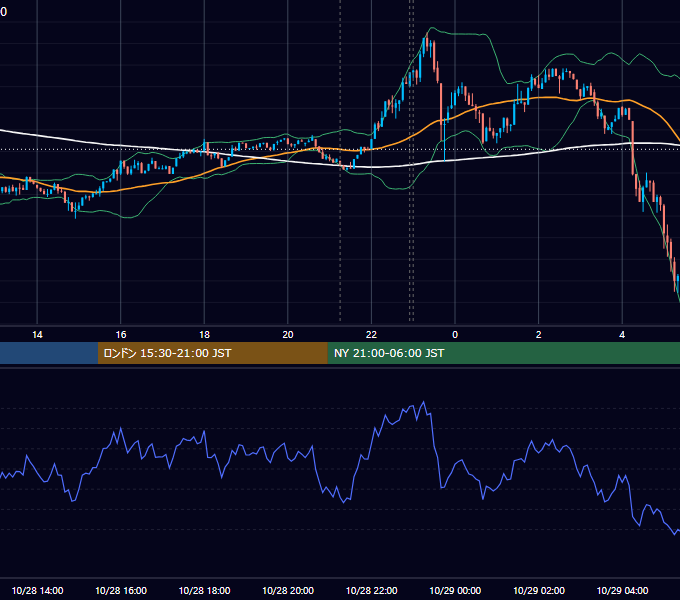Click the 16 hour label on price chart axis
The image size is (680, 600).
pos(121,335)
